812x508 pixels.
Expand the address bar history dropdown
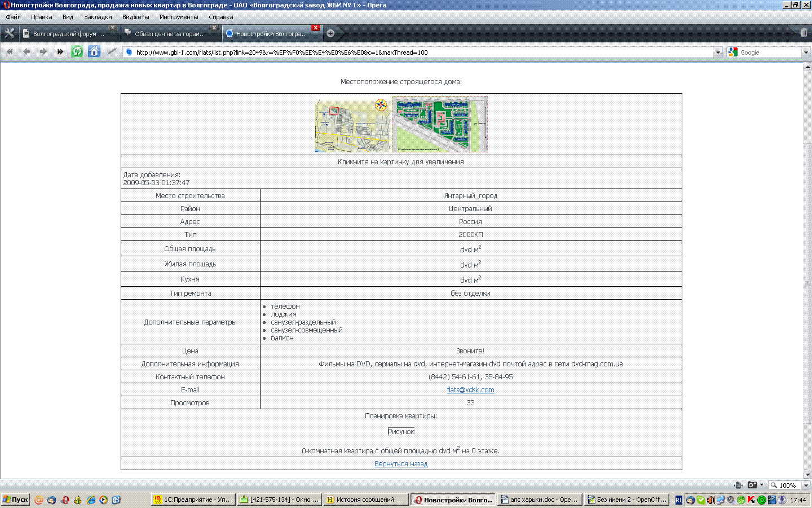[718, 52]
